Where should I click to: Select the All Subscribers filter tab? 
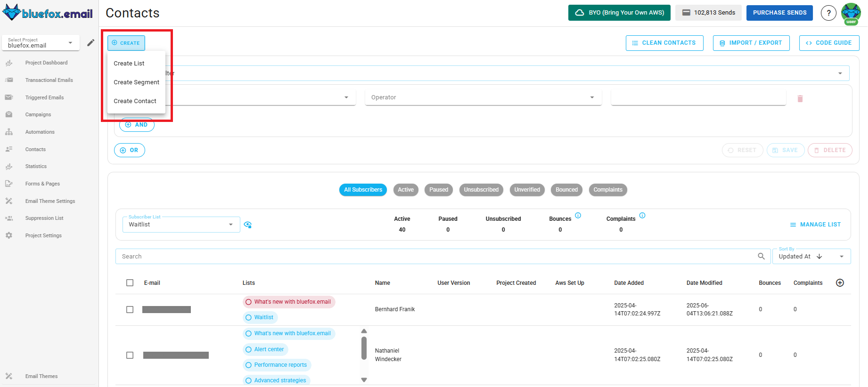(x=363, y=190)
